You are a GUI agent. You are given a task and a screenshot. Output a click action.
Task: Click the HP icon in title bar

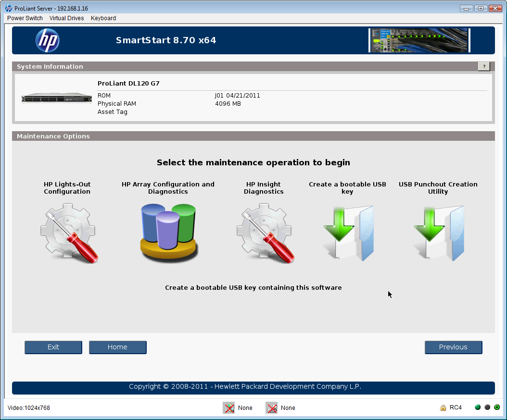pyautogui.click(x=9, y=8)
